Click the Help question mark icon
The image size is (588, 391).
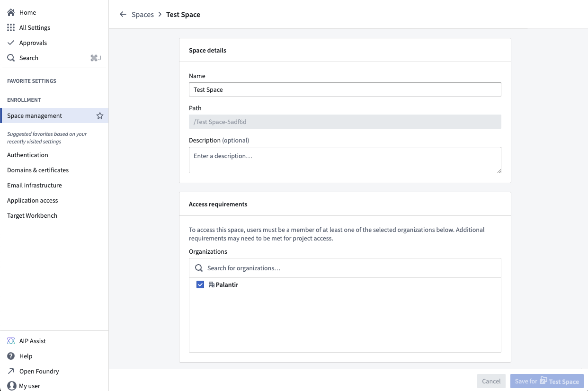click(x=11, y=356)
